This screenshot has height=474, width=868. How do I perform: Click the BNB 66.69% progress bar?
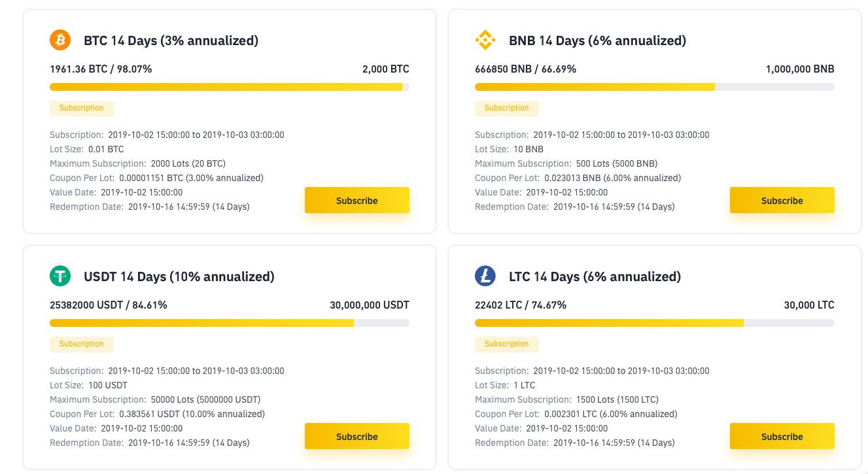point(655,87)
